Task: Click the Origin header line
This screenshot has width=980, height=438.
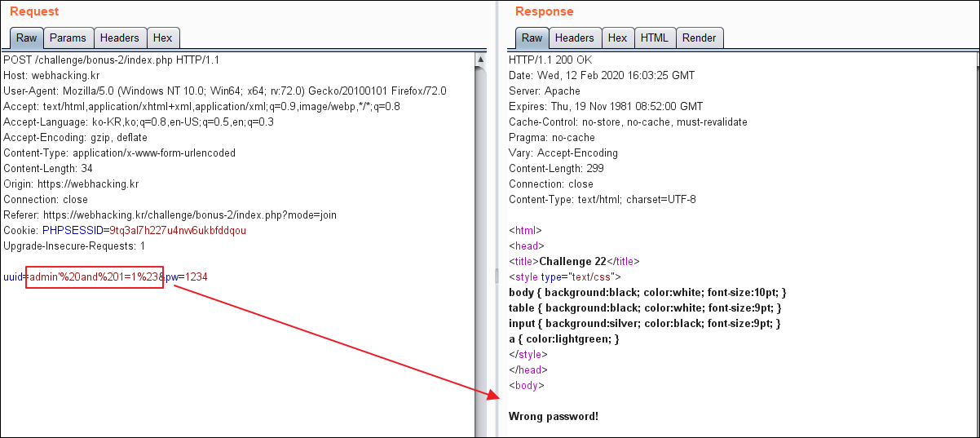Action: pyautogui.click(x=71, y=184)
